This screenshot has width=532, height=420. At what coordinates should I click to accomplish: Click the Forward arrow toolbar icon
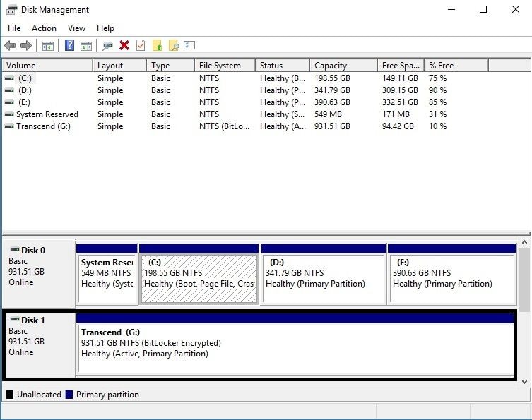(26, 45)
